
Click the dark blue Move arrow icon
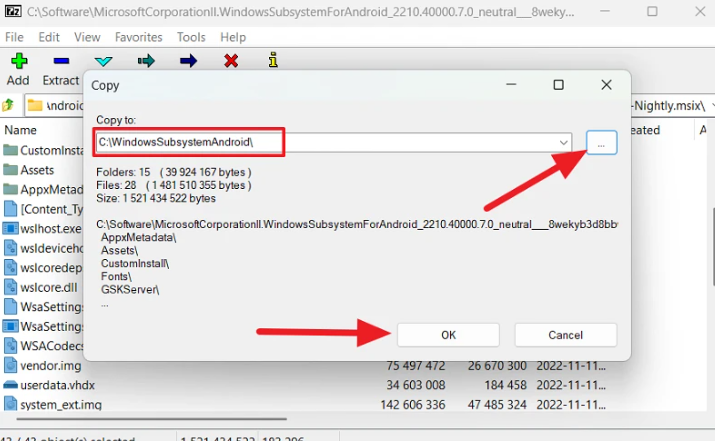coord(188,61)
